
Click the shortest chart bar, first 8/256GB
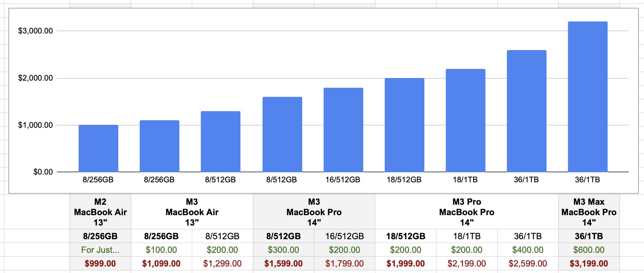pos(98,148)
